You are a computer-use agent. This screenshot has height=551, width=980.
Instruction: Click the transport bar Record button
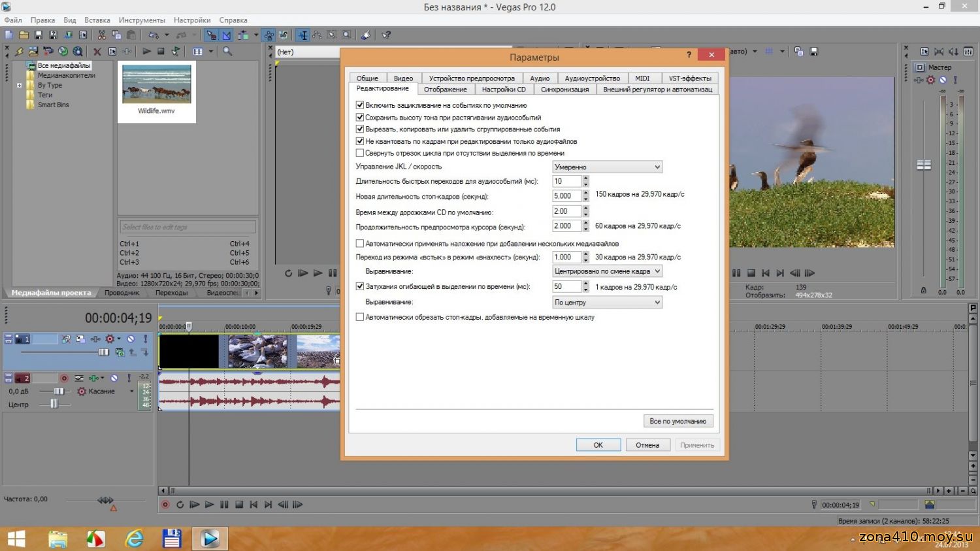coord(165,505)
